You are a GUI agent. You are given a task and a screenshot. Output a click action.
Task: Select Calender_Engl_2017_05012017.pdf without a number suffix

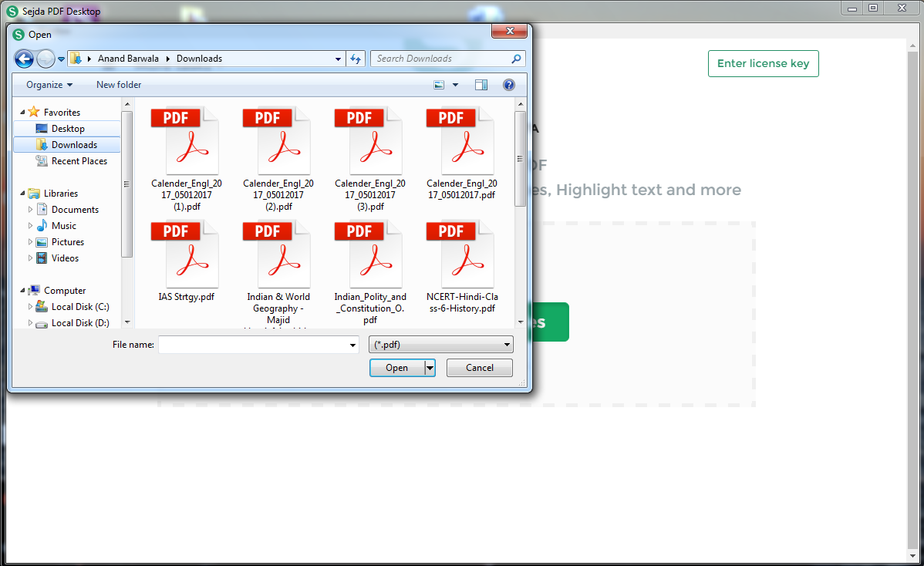(x=462, y=154)
